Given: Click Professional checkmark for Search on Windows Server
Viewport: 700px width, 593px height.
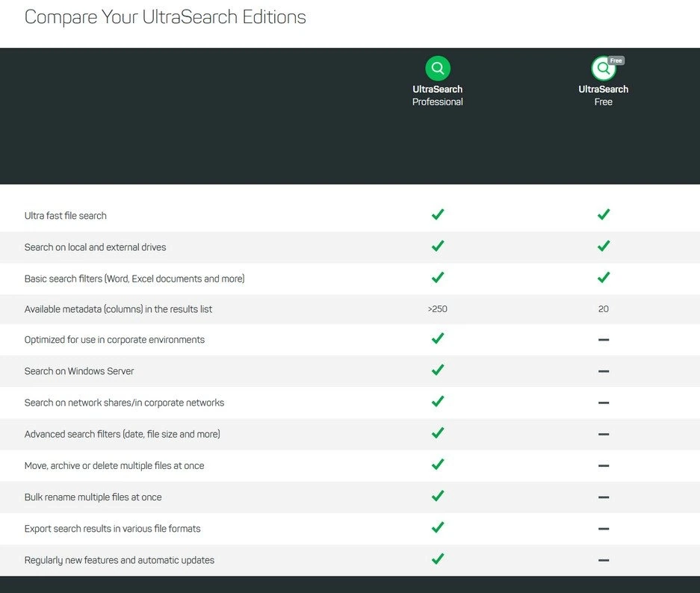Looking at the screenshot, I should (438, 370).
